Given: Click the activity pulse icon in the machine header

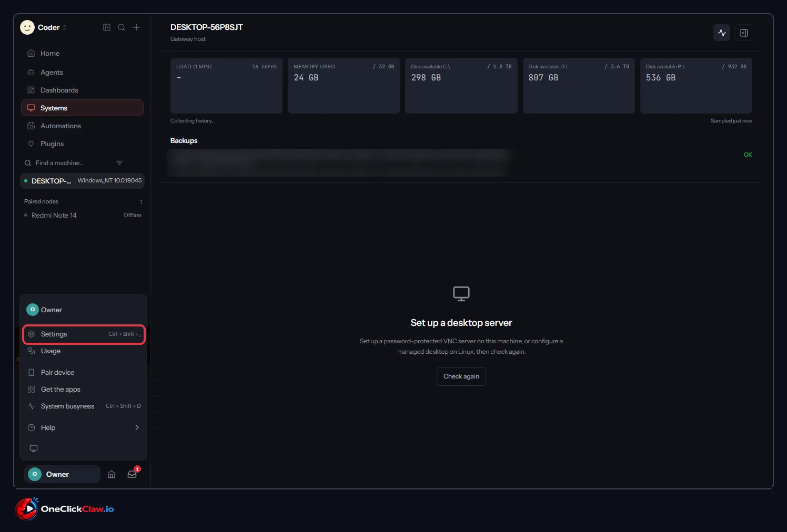Looking at the screenshot, I should [722, 33].
